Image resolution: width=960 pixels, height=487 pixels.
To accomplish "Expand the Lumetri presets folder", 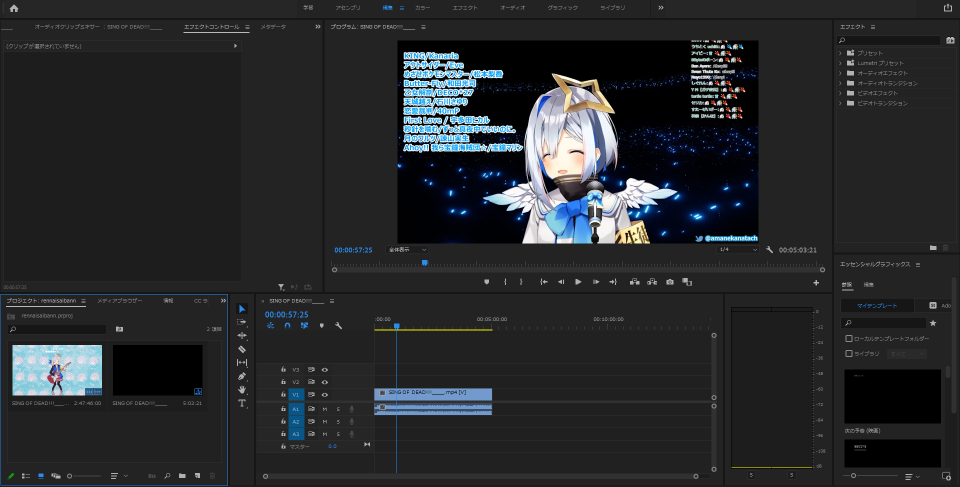I will point(840,63).
